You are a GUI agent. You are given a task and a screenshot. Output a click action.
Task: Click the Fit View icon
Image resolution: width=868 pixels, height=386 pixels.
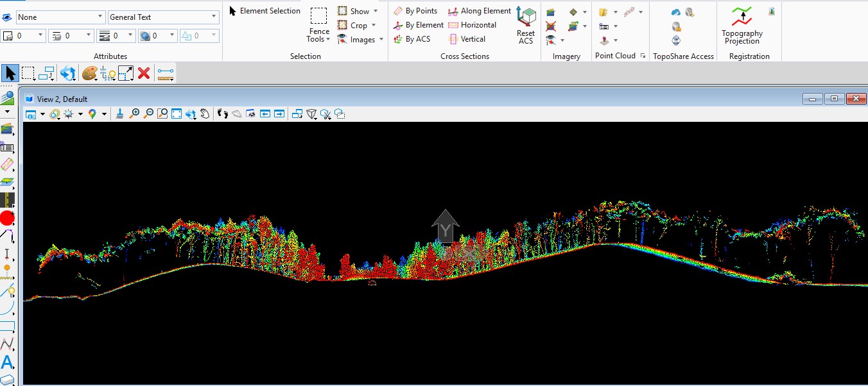177,114
